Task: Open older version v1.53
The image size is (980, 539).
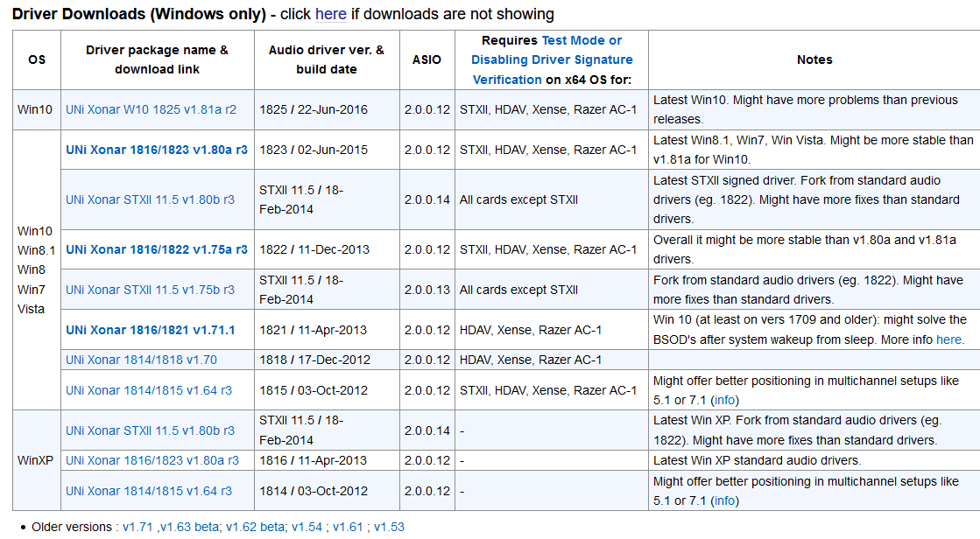Action: click(x=390, y=527)
